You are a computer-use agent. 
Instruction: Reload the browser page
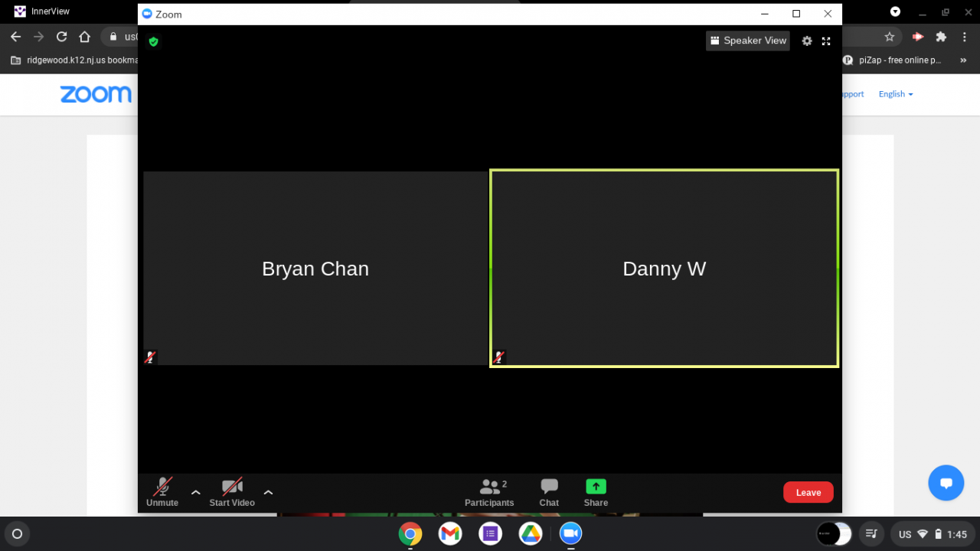click(61, 37)
